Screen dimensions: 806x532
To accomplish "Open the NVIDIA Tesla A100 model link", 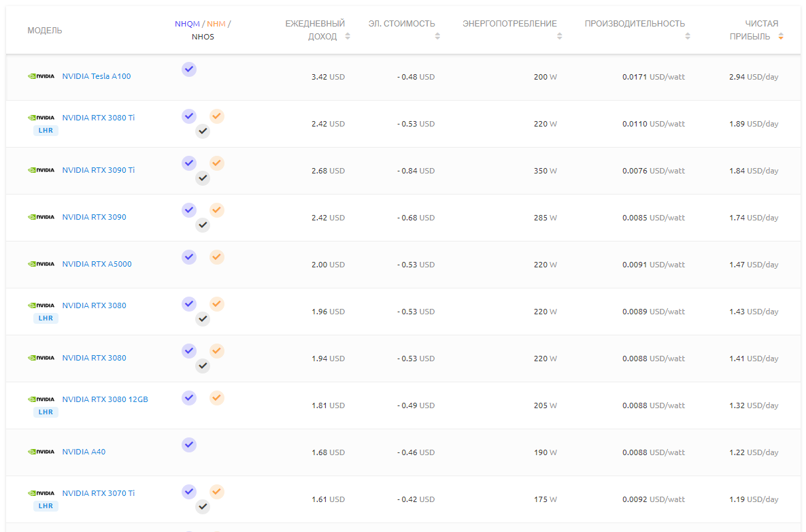I will (x=96, y=76).
